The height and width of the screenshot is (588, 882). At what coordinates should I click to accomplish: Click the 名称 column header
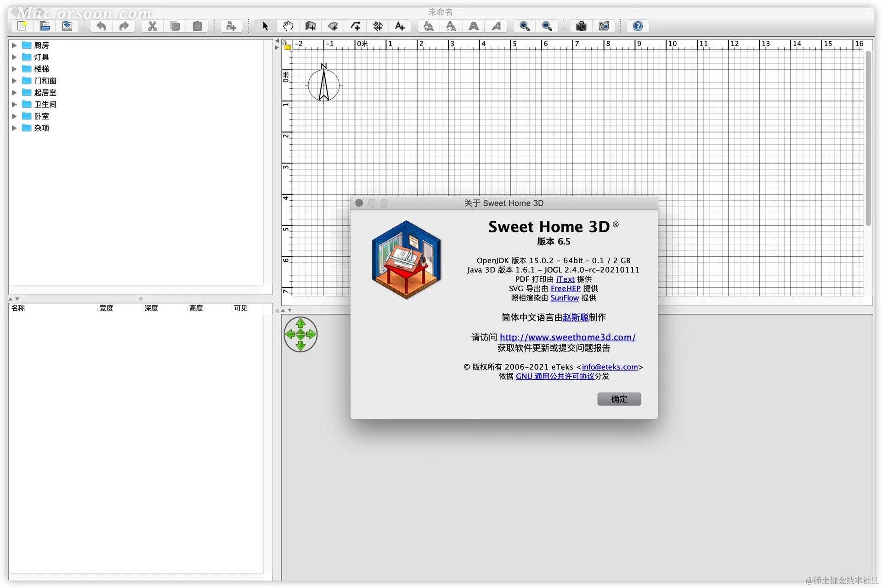click(18, 308)
